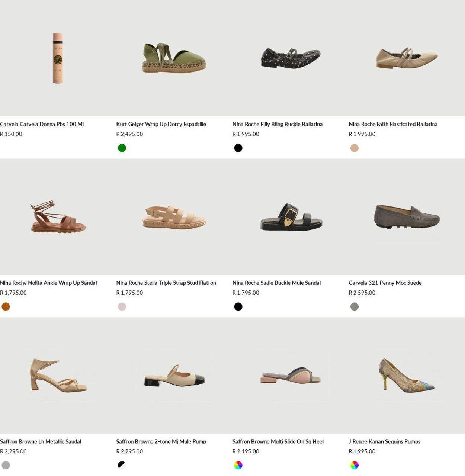Screen dimensions: 465x476
Task: Click Carvela 321 Penny Moc Suede title
Action: coord(385,283)
